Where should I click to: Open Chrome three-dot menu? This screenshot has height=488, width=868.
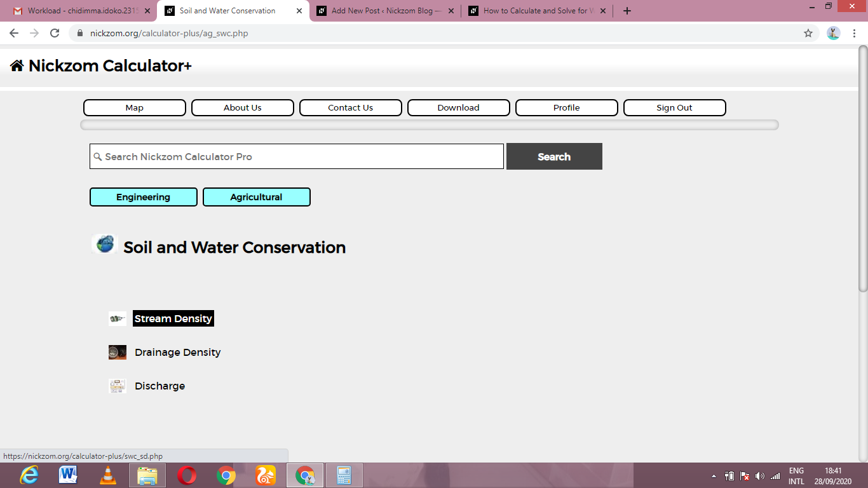point(855,33)
